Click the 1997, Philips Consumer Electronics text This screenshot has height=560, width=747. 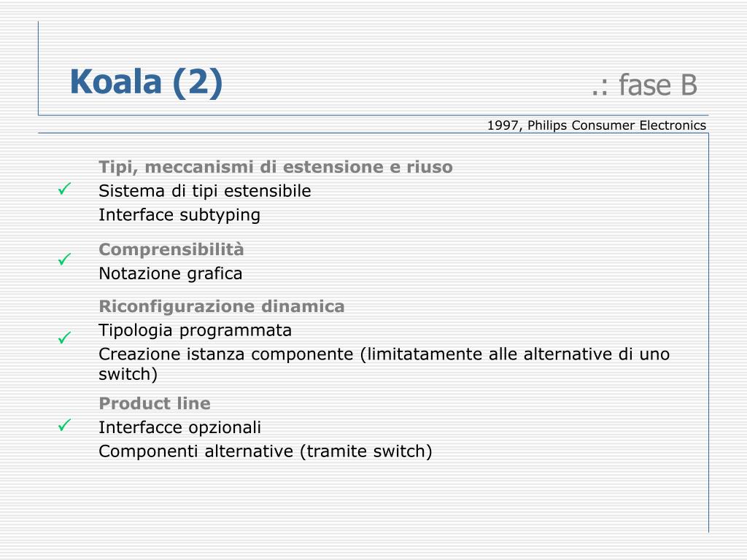[x=597, y=125]
